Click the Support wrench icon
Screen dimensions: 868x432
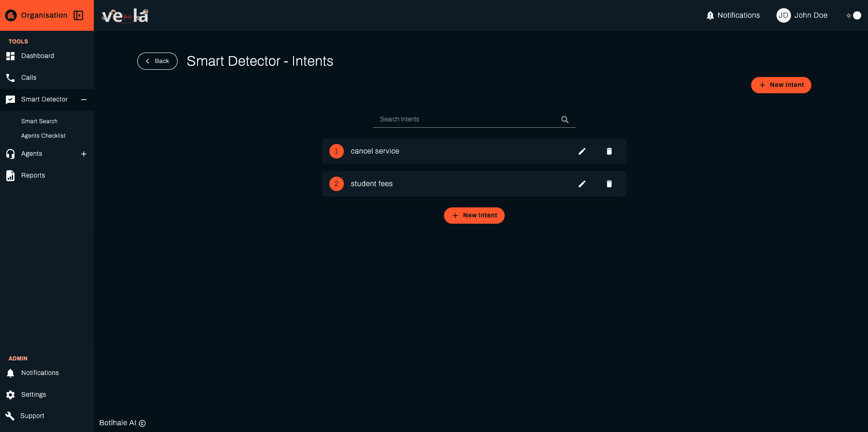(10, 416)
